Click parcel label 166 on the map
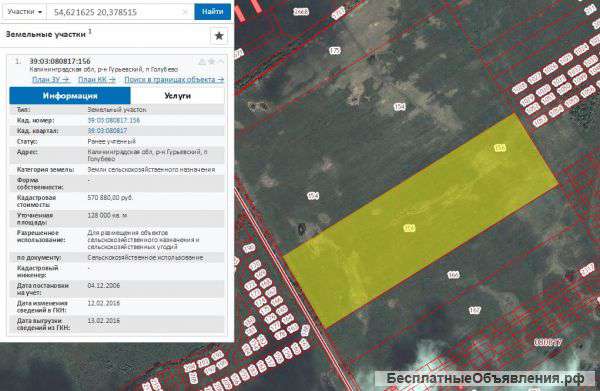Screen dimensions: 600x391 pyautogui.click(x=453, y=275)
